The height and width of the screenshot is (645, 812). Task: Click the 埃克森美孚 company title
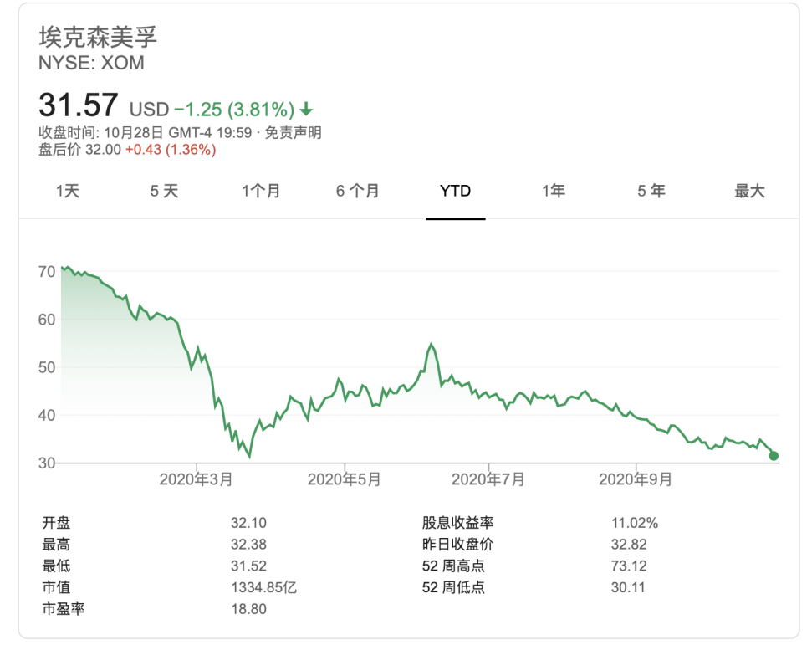click(x=98, y=38)
